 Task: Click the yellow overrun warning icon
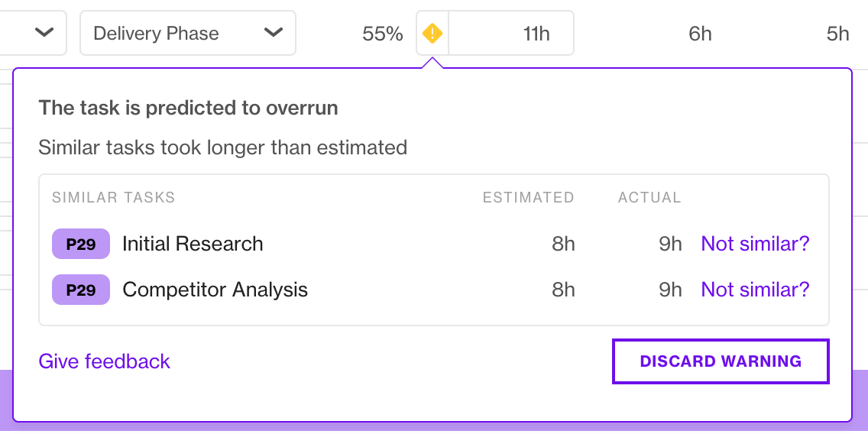tap(432, 33)
